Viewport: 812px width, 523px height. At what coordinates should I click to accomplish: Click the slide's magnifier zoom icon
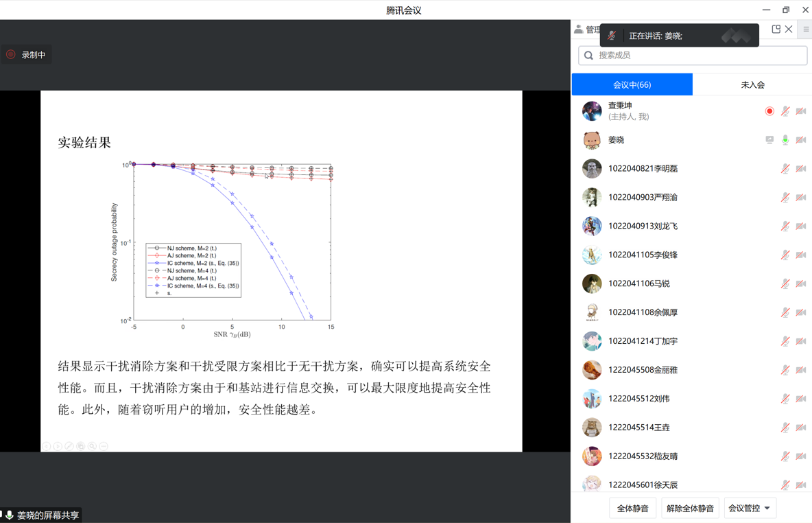point(92,446)
